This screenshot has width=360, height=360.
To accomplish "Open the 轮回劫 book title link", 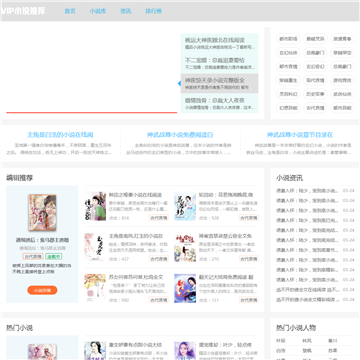I will click(x=226, y=195).
